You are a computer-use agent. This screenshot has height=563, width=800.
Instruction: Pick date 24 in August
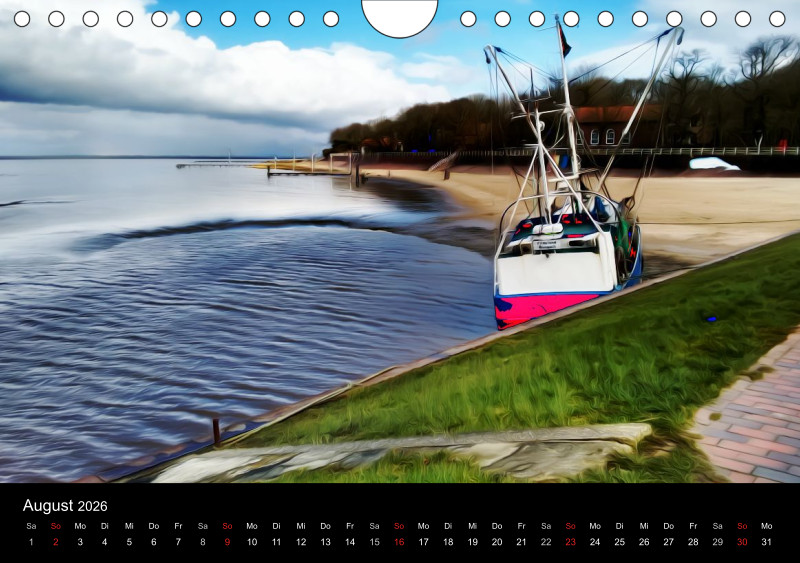595,542
